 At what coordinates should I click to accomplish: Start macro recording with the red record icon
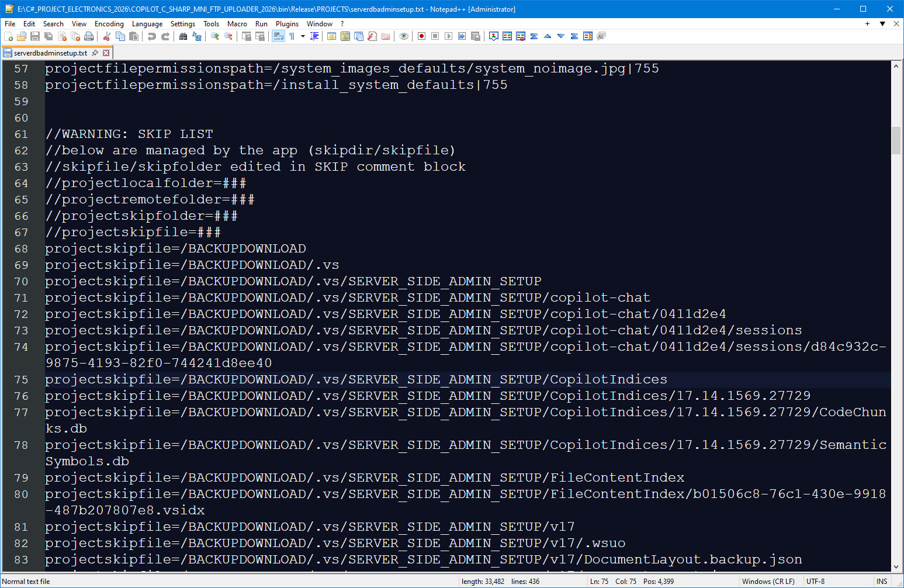pos(421,36)
